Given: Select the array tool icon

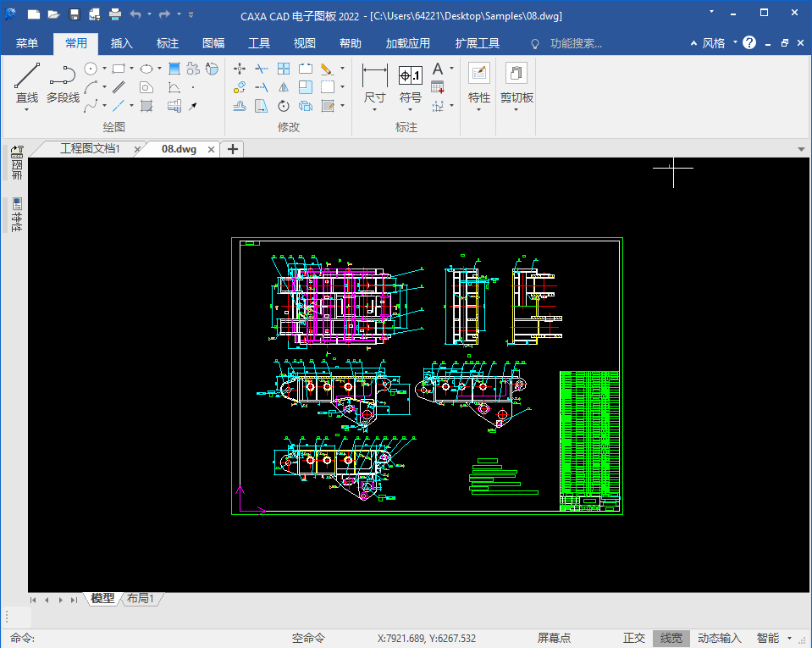Looking at the screenshot, I should pos(284,69).
